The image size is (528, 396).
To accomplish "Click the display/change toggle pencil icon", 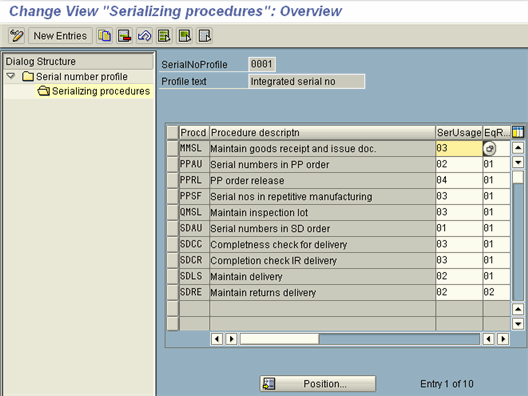I will (16, 36).
